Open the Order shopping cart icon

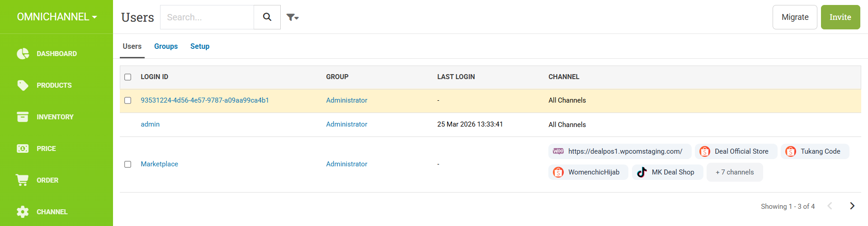[x=22, y=180]
